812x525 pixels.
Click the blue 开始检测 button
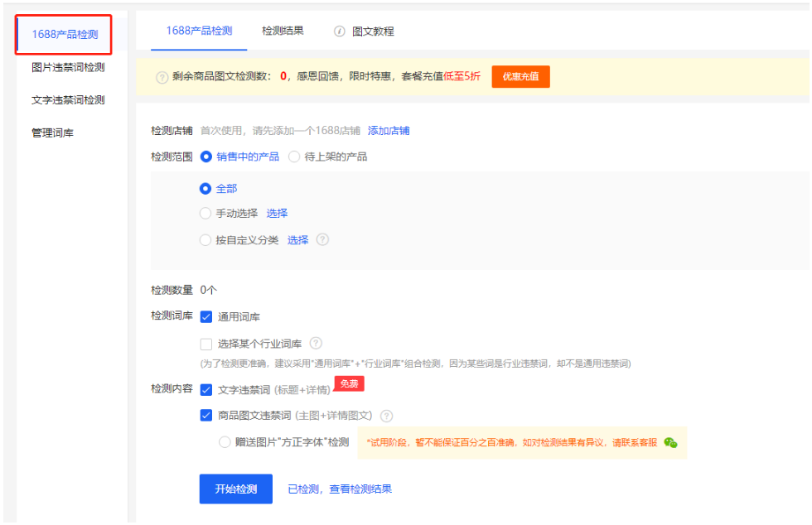pyautogui.click(x=235, y=489)
